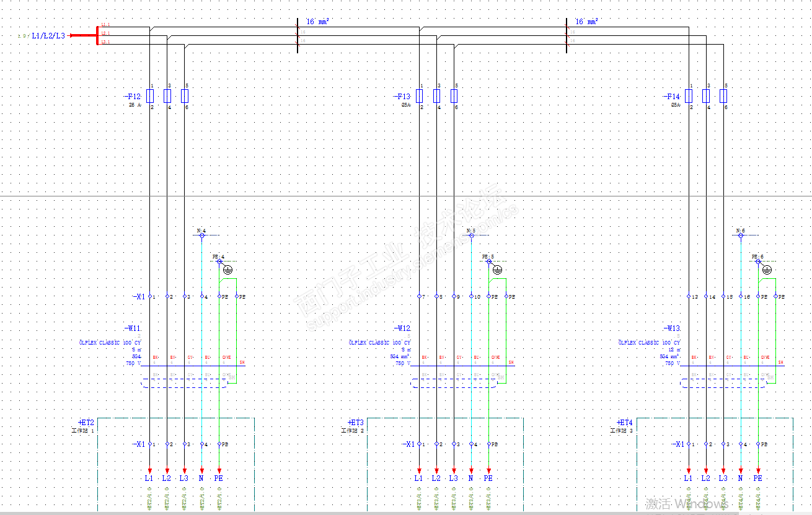
Task: Click the red arrow above L1 in +ET2
Action: coord(149,470)
